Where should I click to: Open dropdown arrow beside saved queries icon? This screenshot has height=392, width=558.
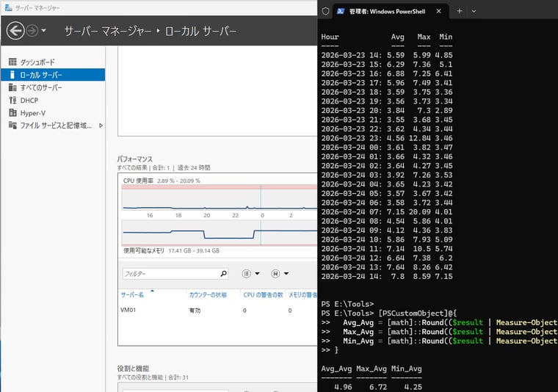click(x=286, y=274)
